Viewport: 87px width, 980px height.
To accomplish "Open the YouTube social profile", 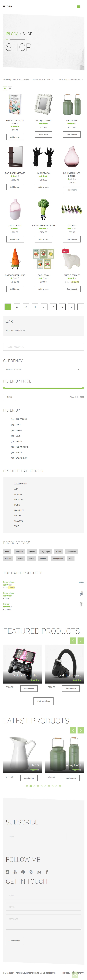I will click(15, 872).
